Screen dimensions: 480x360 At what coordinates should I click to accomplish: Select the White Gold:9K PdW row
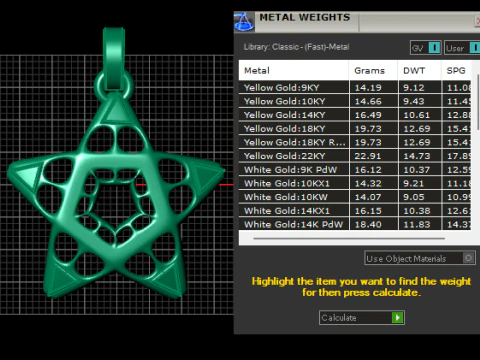pos(355,170)
